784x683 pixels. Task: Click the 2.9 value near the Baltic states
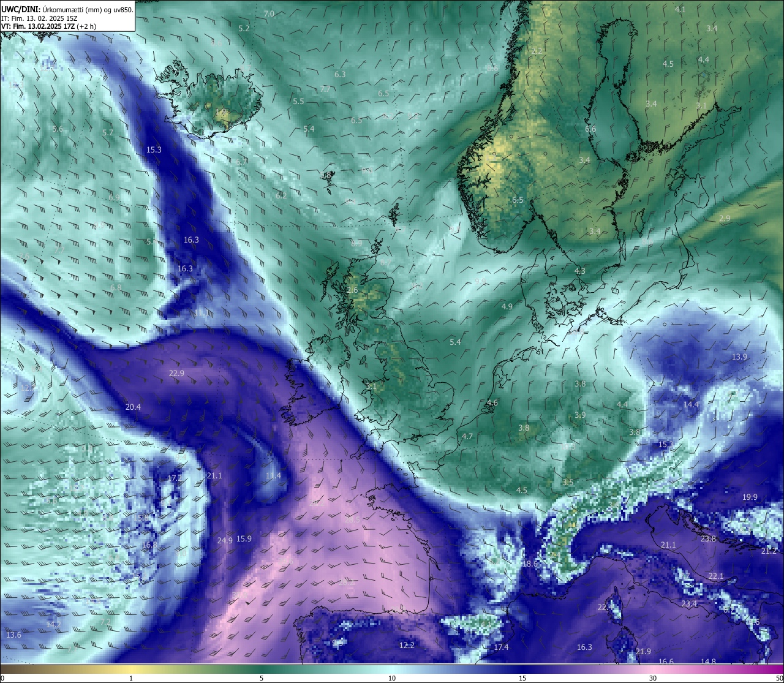pos(725,218)
